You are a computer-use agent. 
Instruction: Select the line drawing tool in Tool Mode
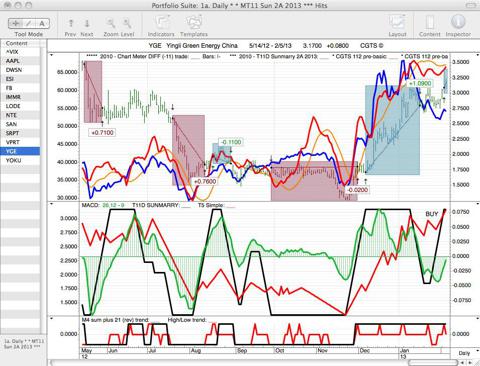click(29, 23)
